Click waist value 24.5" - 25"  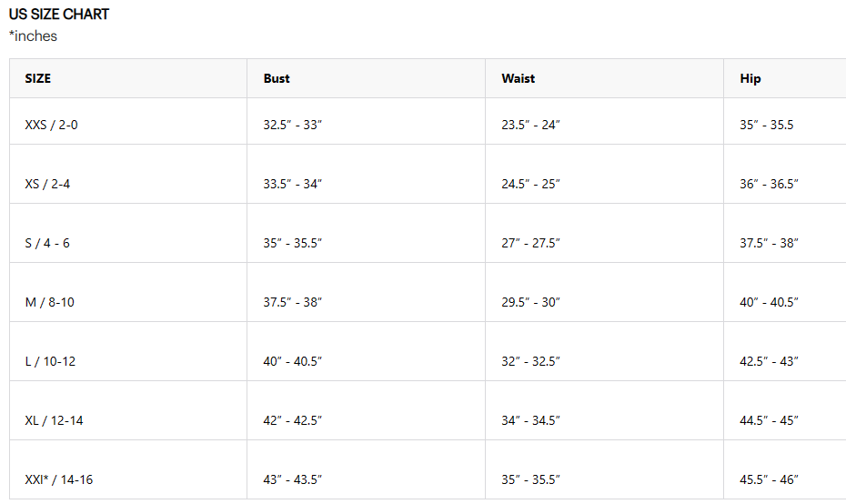point(530,184)
